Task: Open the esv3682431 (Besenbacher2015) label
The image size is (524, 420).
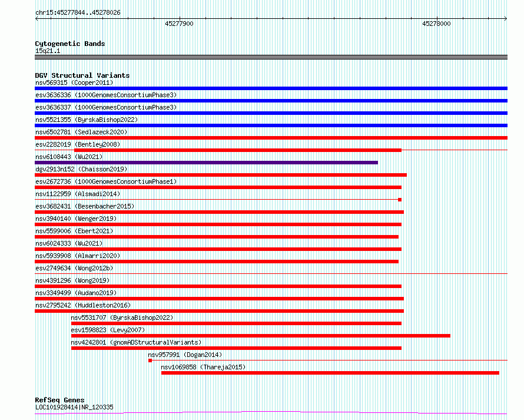Action: (x=85, y=206)
